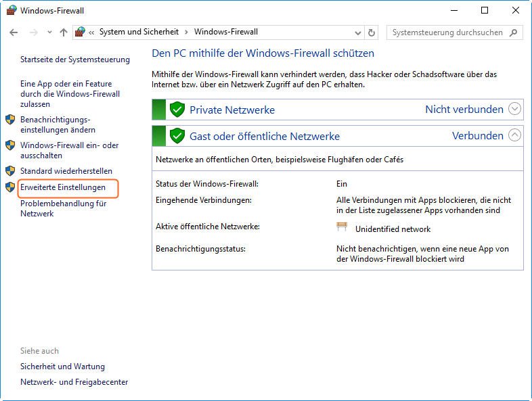
Task: Open the address bar history dropdown
Action: click(x=357, y=33)
